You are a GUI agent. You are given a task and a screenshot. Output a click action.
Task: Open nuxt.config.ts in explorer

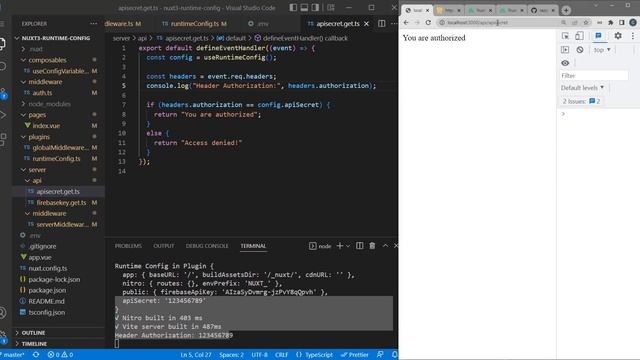coord(48,269)
